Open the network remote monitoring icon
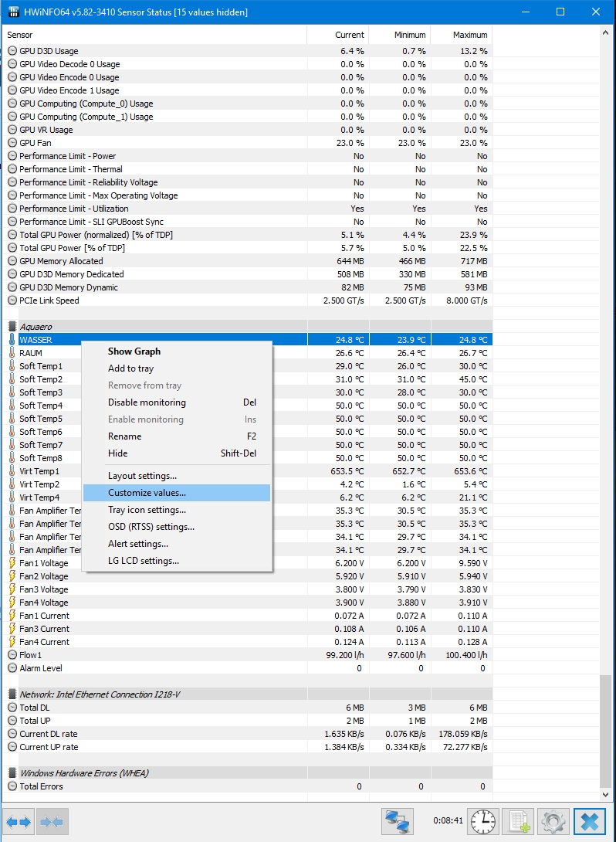 point(398,822)
